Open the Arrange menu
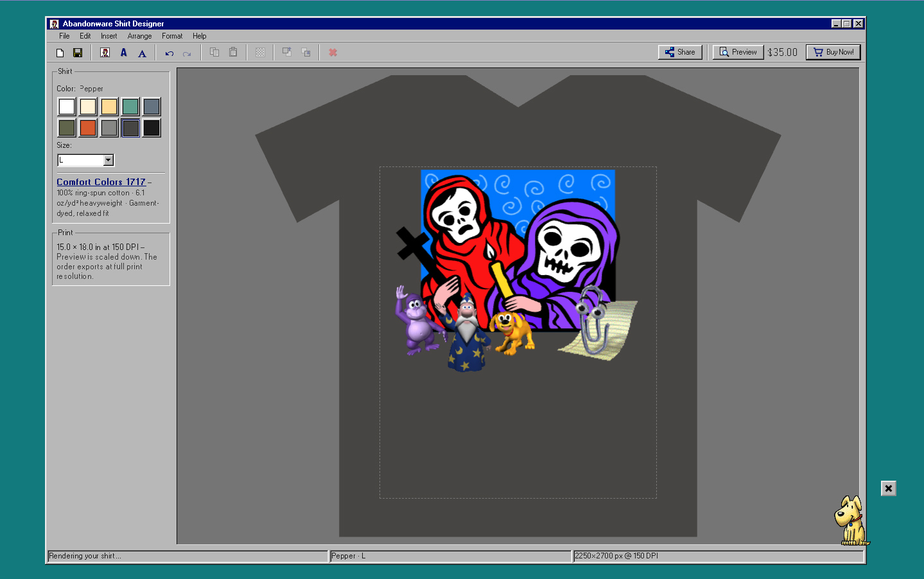Screen dimensions: 924x579 (x=139, y=36)
